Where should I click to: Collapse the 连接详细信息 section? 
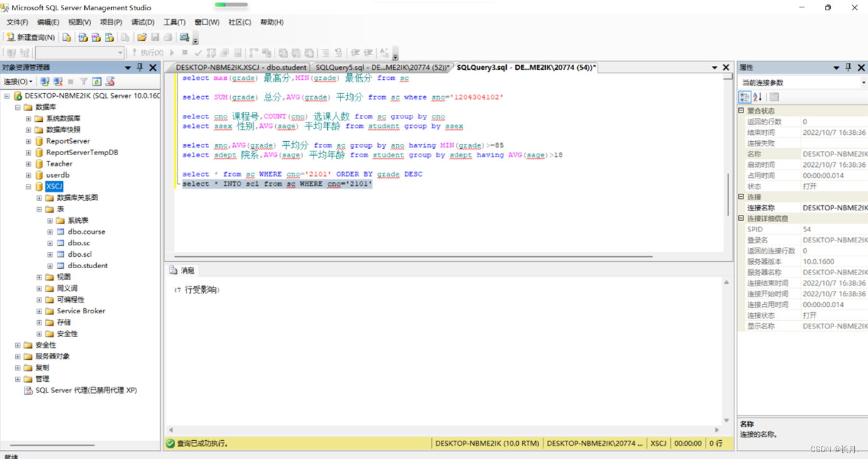tap(742, 218)
